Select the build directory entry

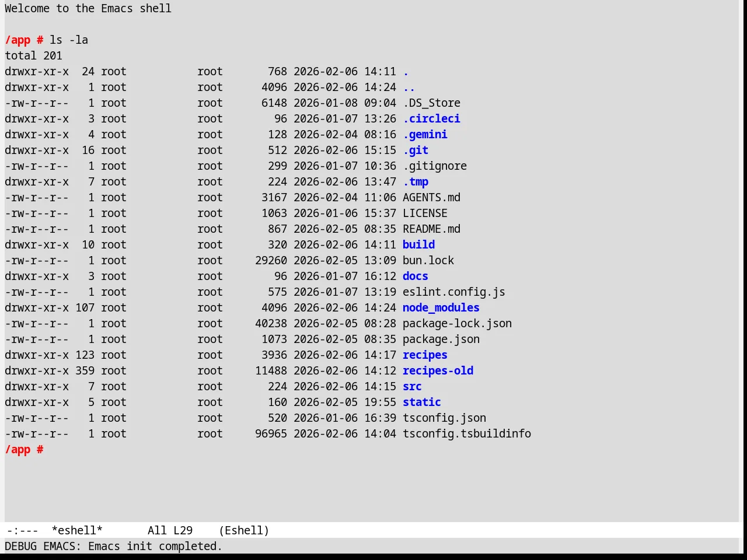coord(418,244)
